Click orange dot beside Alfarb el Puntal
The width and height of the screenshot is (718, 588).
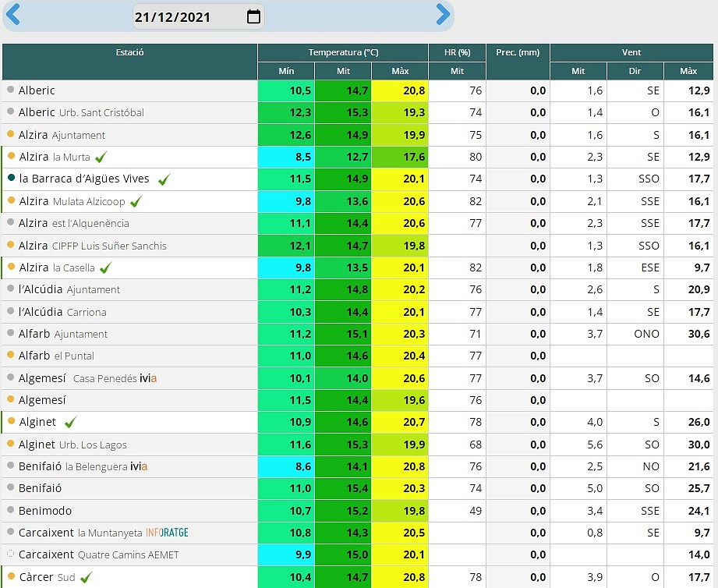11,355
